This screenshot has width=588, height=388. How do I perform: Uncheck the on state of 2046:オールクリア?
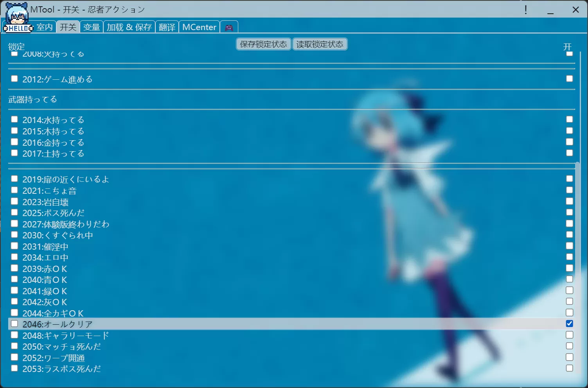[x=570, y=324]
